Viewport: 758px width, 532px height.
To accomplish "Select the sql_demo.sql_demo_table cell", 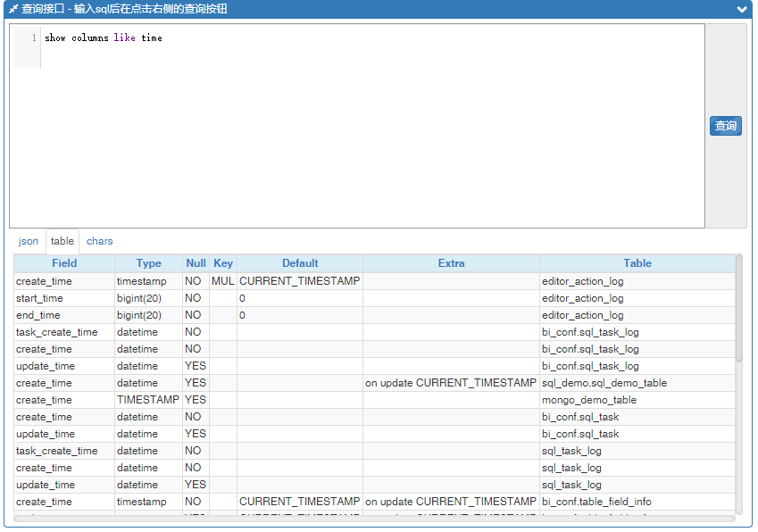I will [604, 383].
